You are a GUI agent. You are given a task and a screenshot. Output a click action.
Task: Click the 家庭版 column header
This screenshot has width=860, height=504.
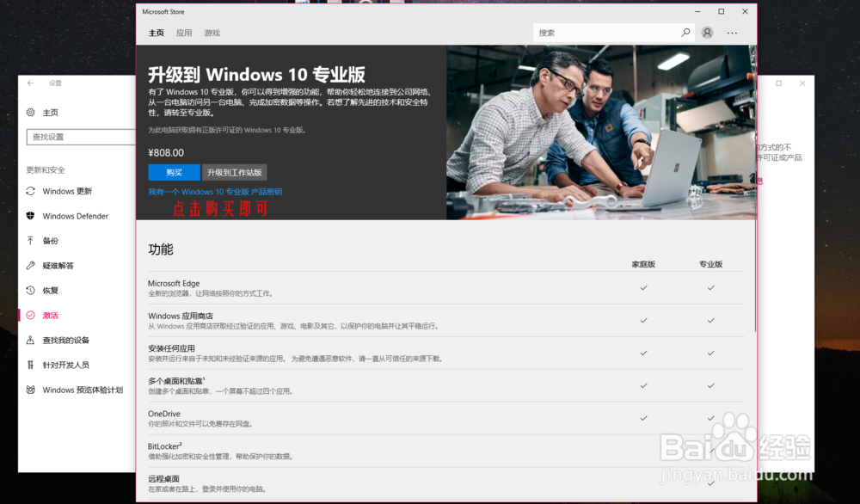[x=643, y=264]
